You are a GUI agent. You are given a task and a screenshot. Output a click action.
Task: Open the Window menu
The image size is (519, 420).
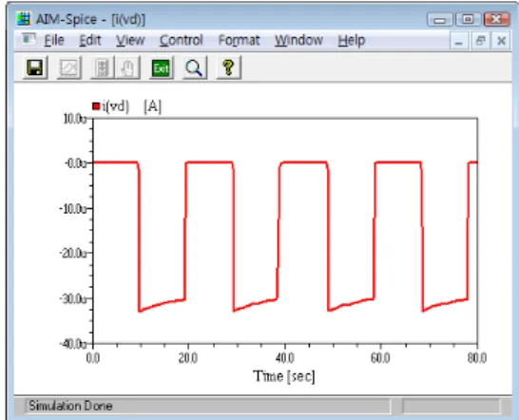[298, 40]
